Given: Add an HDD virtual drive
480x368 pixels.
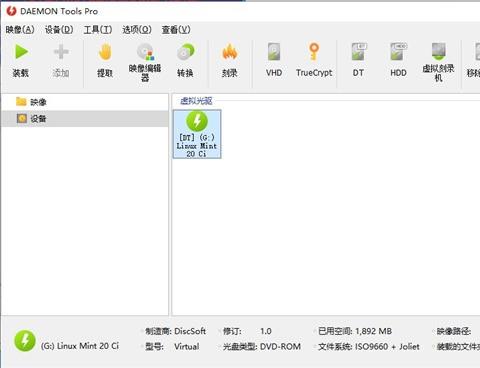Looking at the screenshot, I should [x=398, y=52].
